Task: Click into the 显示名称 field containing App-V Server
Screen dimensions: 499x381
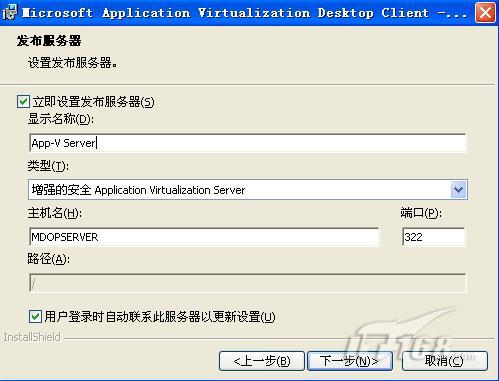Action: 247,143
